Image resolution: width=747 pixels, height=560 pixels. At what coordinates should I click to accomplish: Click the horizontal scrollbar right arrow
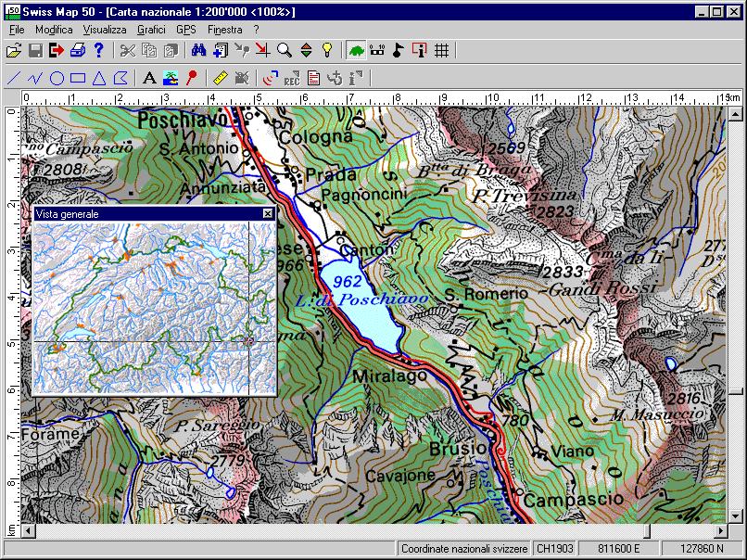pos(720,530)
